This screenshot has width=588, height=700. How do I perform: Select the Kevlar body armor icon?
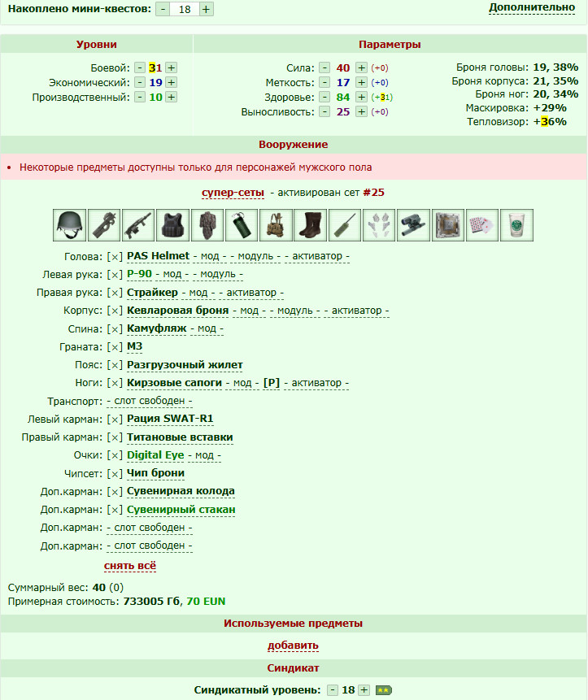[172, 225]
